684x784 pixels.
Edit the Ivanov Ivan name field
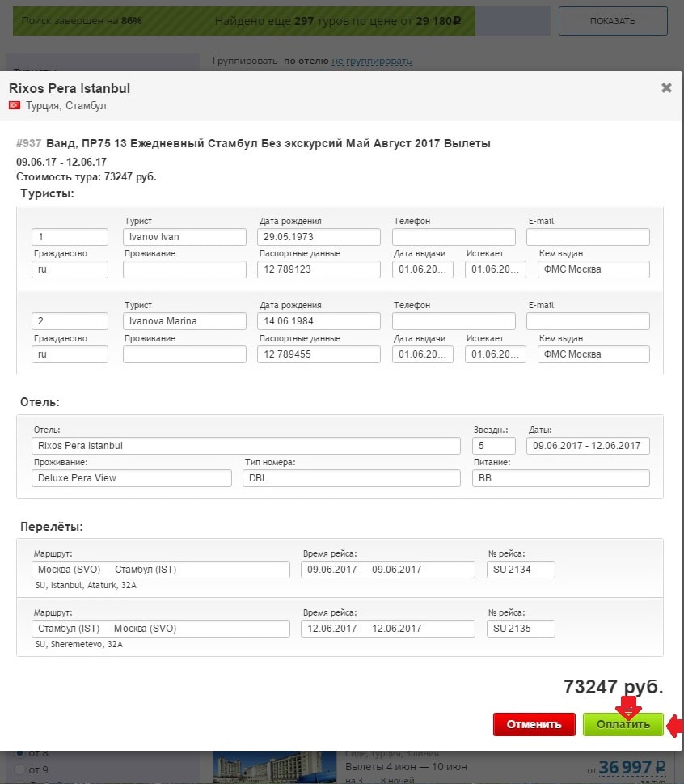click(x=184, y=237)
